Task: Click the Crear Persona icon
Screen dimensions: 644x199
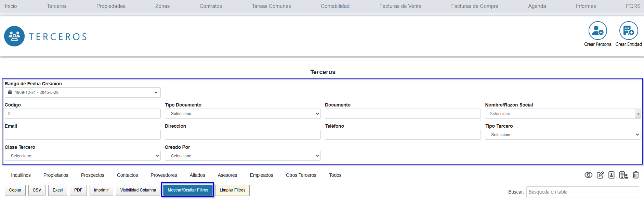Action: [597, 31]
